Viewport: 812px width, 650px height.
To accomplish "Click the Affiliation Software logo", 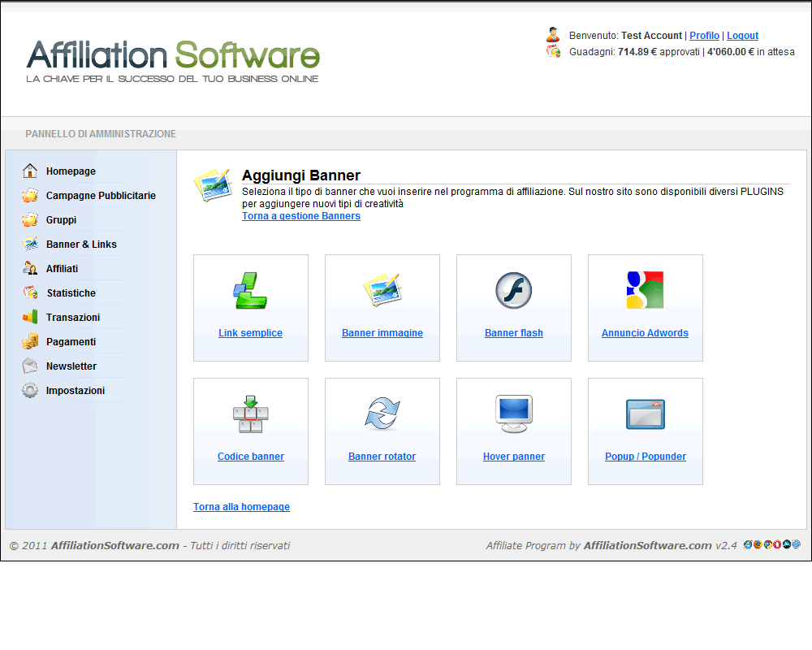I will pyautogui.click(x=173, y=60).
